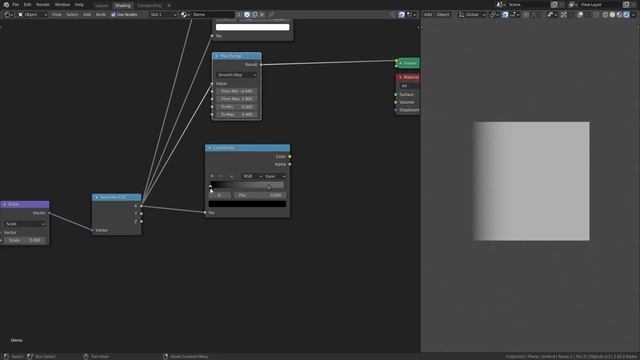Click the To Min value field
The image size is (640, 360).
point(237,107)
